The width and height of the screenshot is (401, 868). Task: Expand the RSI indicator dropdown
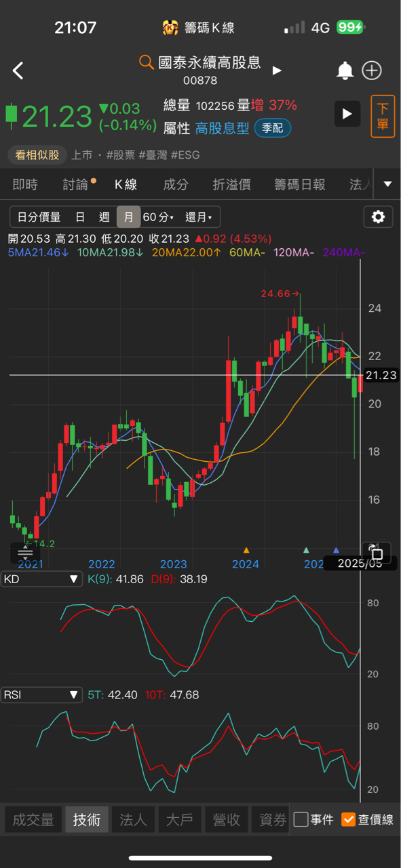[x=42, y=694]
